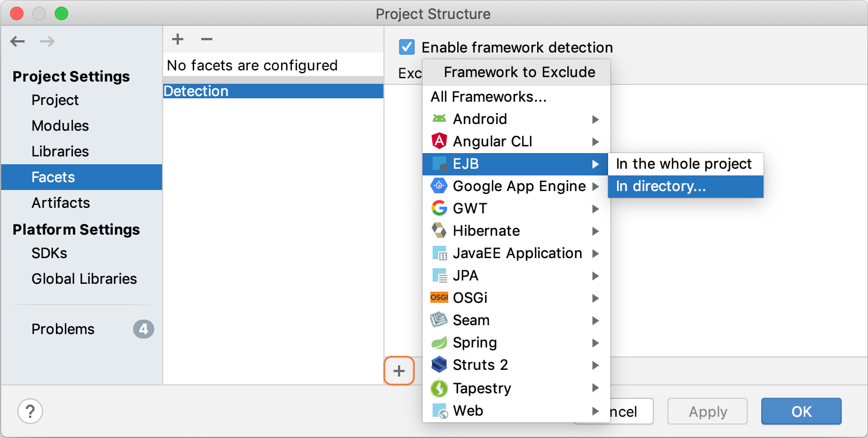Select the Detection list item
This screenshot has width=868, height=438.
point(273,91)
